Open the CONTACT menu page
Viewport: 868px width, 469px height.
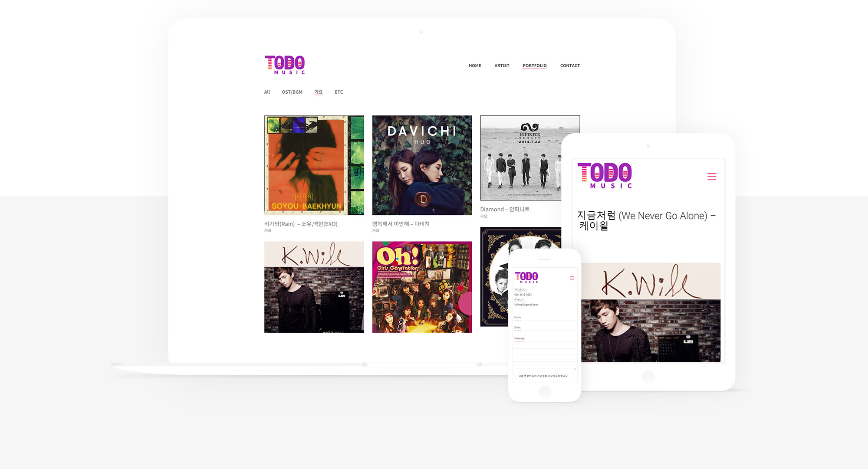570,66
